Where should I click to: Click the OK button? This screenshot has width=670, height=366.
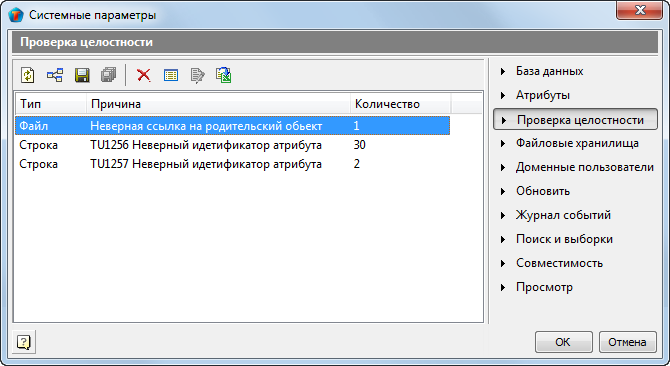564,342
